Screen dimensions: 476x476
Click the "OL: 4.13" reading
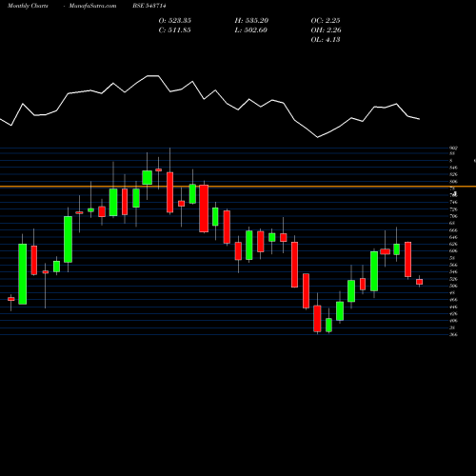point(326,39)
